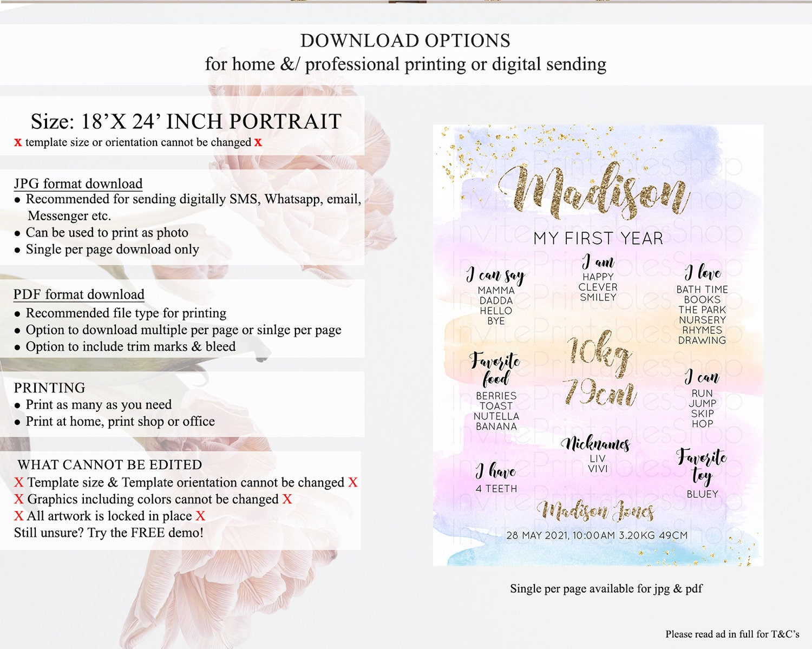Open the underlined 'PDF format download' heading
Viewport: 812px width, 649px height.
click(x=79, y=294)
